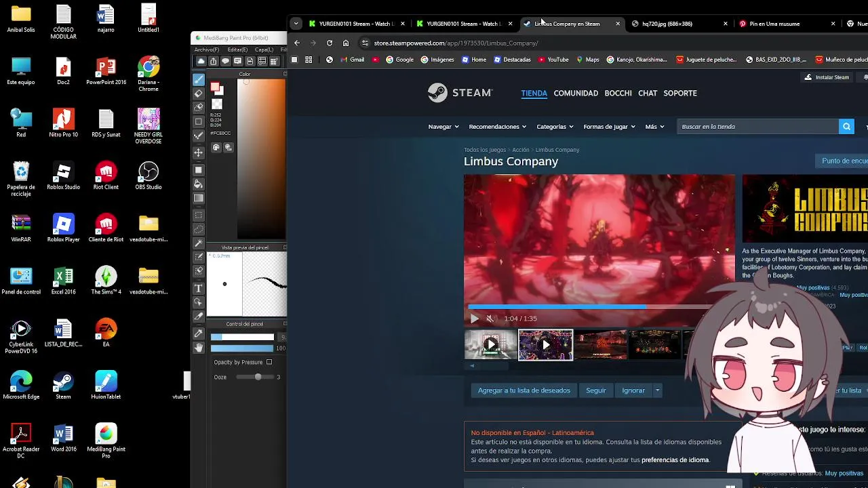
Task: Open the Gmail bookmark
Action: click(x=352, y=60)
